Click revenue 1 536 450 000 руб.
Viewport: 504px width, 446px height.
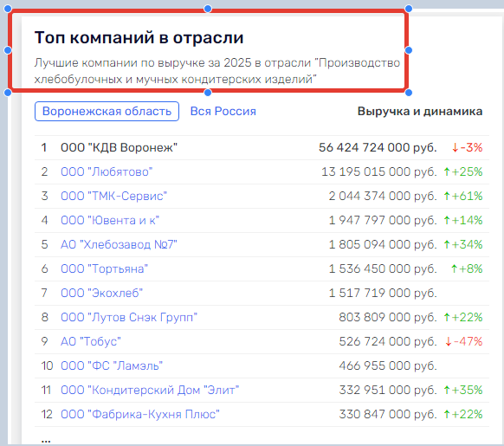383,268
